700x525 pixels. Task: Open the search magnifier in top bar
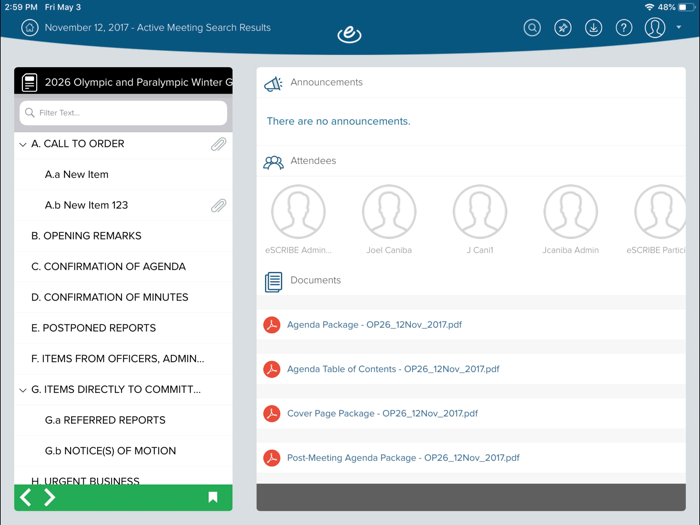[532, 28]
